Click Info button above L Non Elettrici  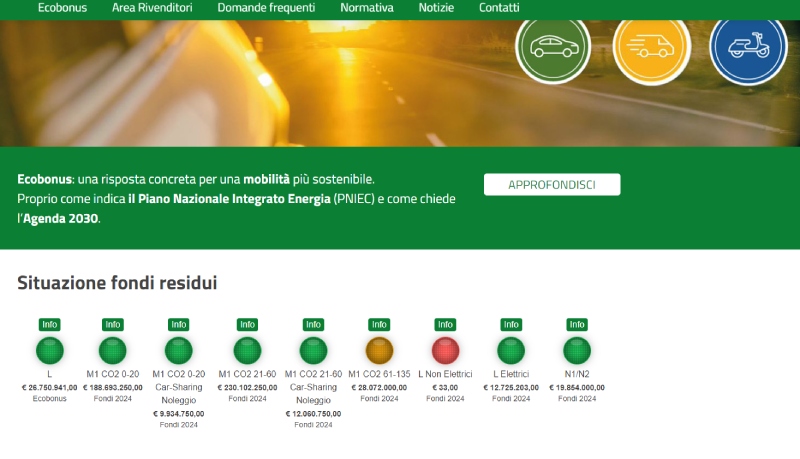coord(445,324)
